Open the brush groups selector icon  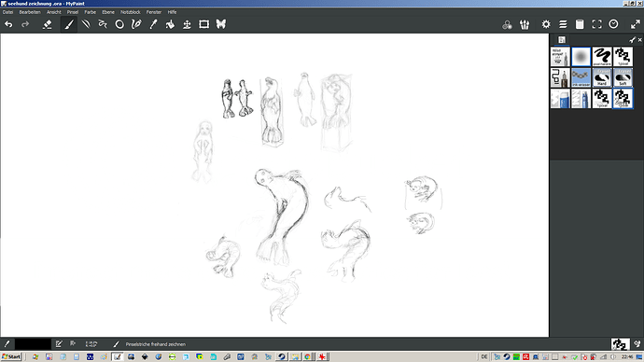(525, 24)
